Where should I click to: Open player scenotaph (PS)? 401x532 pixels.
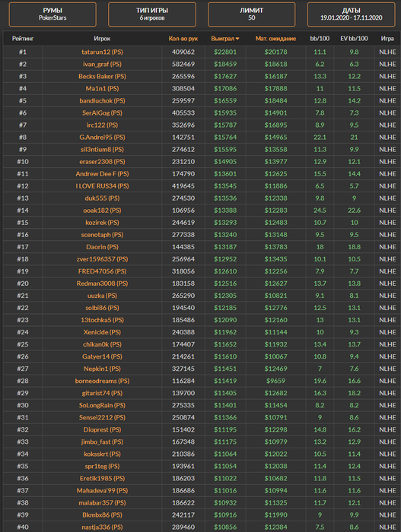click(x=102, y=235)
